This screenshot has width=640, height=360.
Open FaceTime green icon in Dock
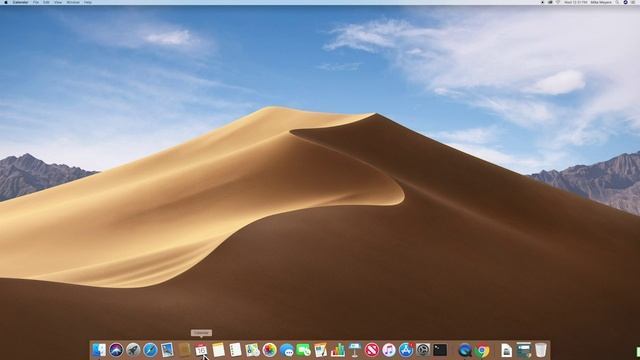coord(304,350)
